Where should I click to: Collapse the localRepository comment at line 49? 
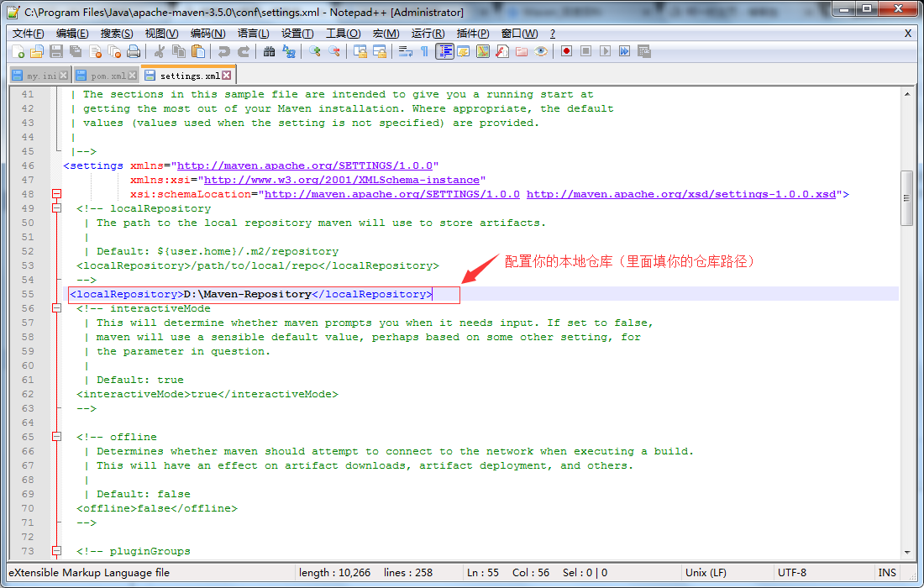tap(56, 208)
